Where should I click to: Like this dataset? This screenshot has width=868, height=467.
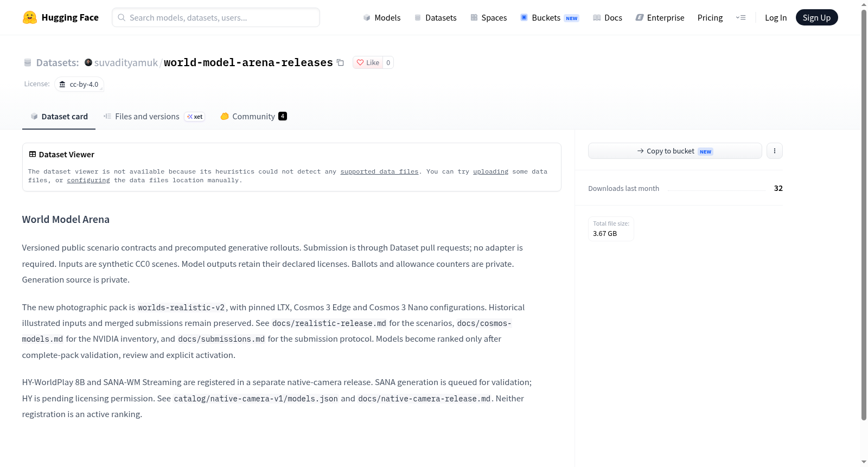[368, 62]
